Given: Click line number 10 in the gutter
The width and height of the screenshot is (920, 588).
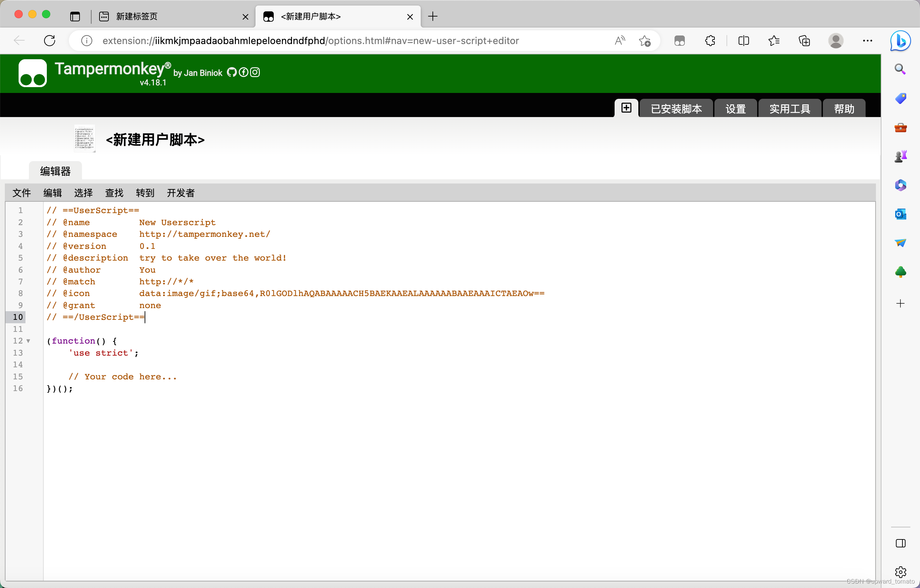Looking at the screenshot, I should pos(18,317).
